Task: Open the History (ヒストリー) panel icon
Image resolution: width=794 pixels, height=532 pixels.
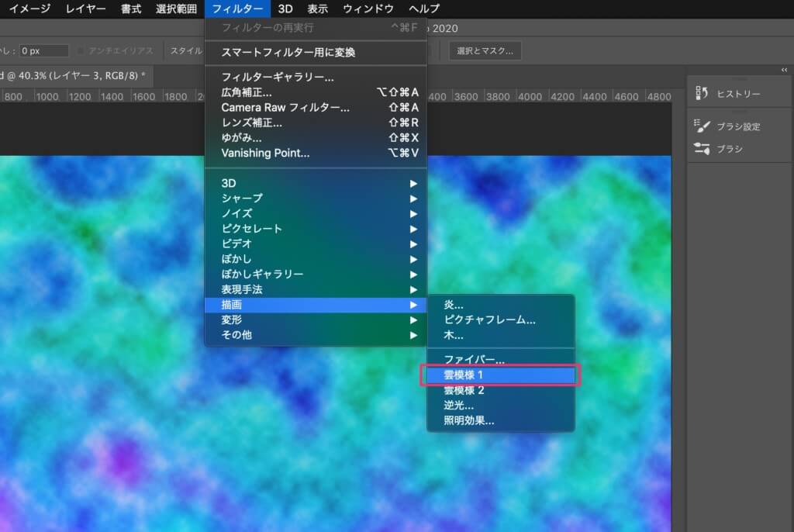Action: coord(703,94)
